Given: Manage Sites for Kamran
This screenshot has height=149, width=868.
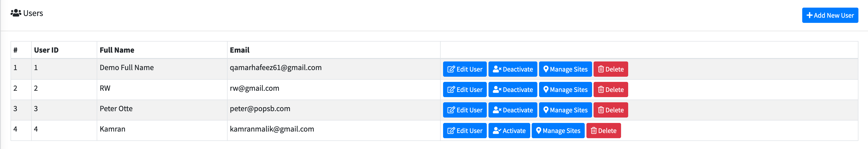Looking at the screenshot, I should tap(558, 131).
